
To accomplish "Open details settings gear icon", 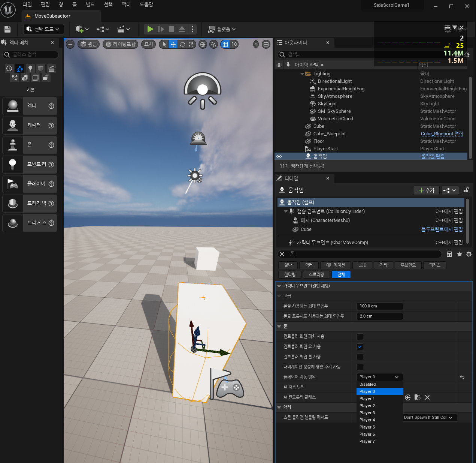I will (x=469, y=254).
